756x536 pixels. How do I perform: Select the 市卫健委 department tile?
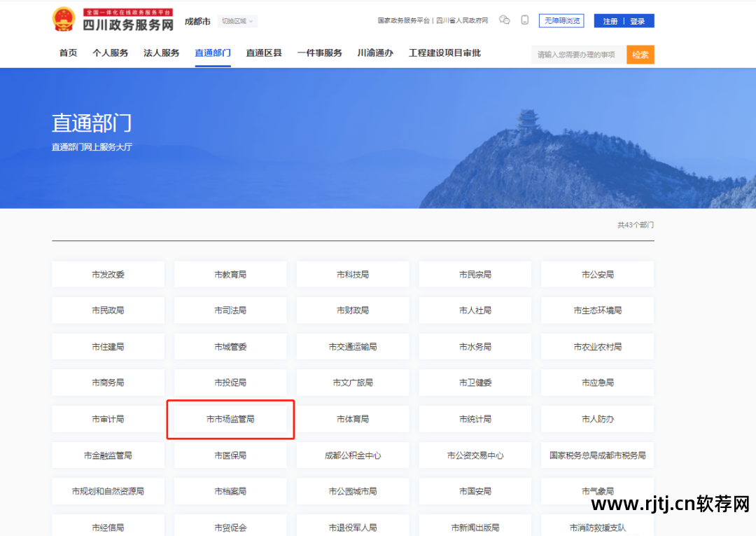pyautogui.click(x=475, y=383)
